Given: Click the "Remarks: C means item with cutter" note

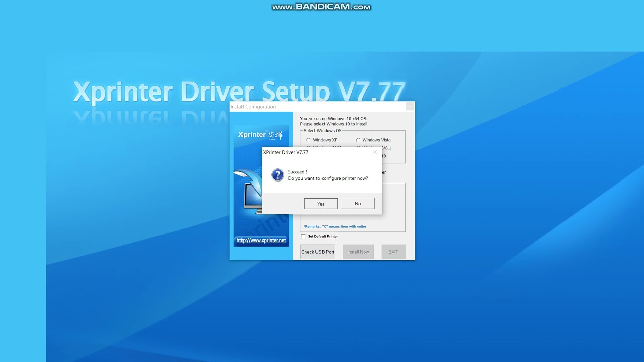Looking at the screenshot, I should (x=335, y=226).
